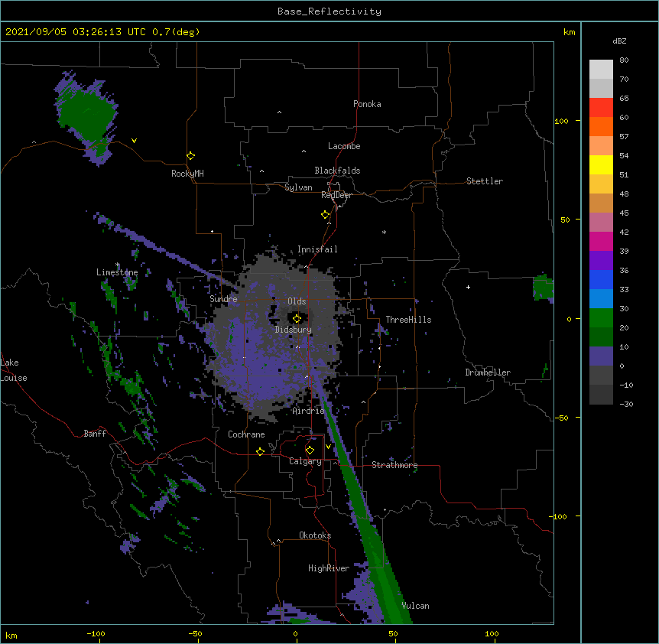This screenshot has width=659, height=644.
Task: Click the RedDeer city label
Action: point(336,195)
